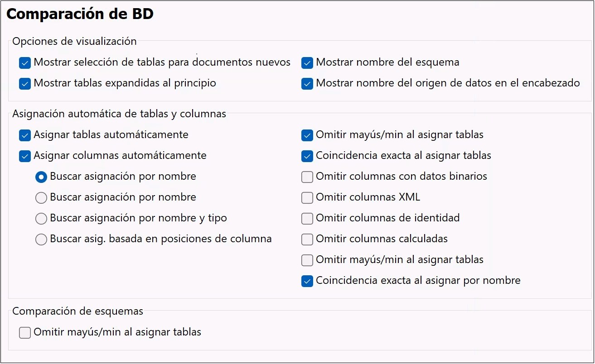The width and height of the screenshot is (595, 364).
Task: Uncheck 'Omitir mayús/min al asignar tablas' top right
Action: tap(307, 135)
